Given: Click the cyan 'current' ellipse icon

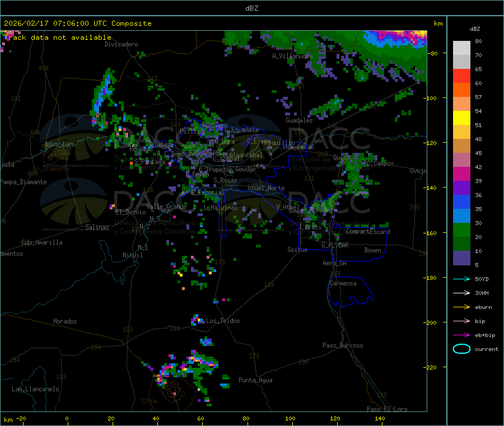Looking at the screenshot, I should pos(461,349).
